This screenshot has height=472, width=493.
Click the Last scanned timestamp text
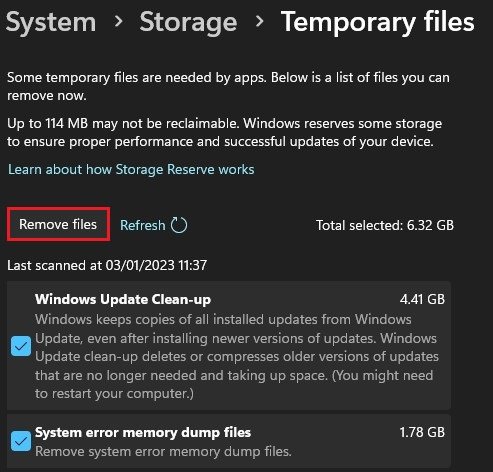107,266
